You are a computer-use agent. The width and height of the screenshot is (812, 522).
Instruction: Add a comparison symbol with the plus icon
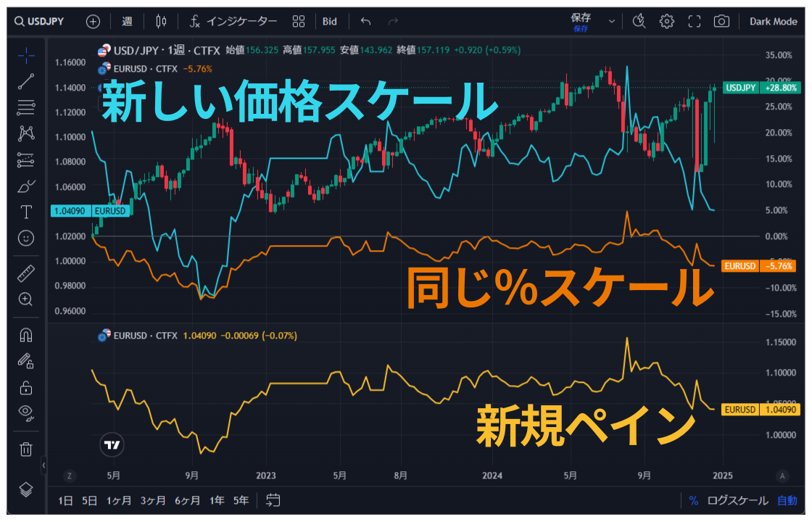click(93, 21)
